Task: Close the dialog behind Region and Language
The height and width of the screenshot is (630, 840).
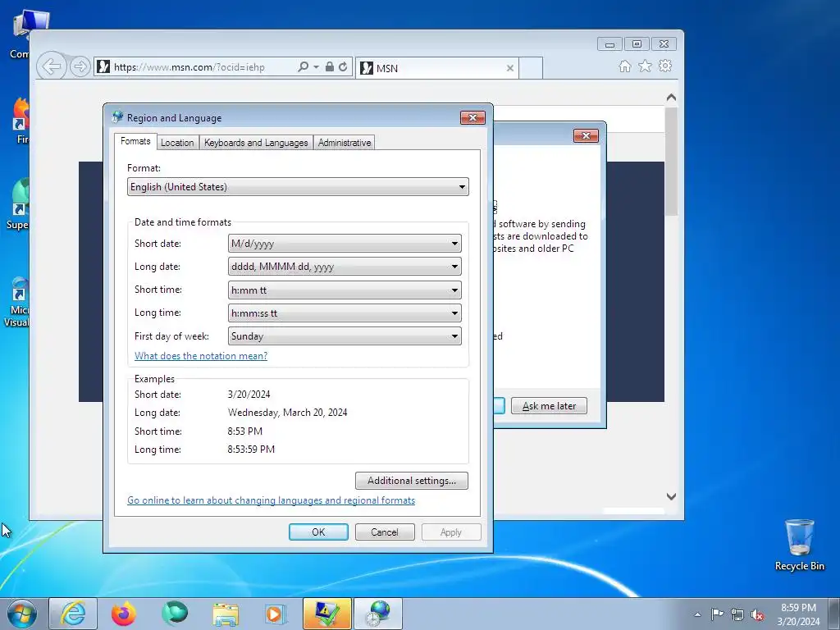Action: tap(586, 136)
